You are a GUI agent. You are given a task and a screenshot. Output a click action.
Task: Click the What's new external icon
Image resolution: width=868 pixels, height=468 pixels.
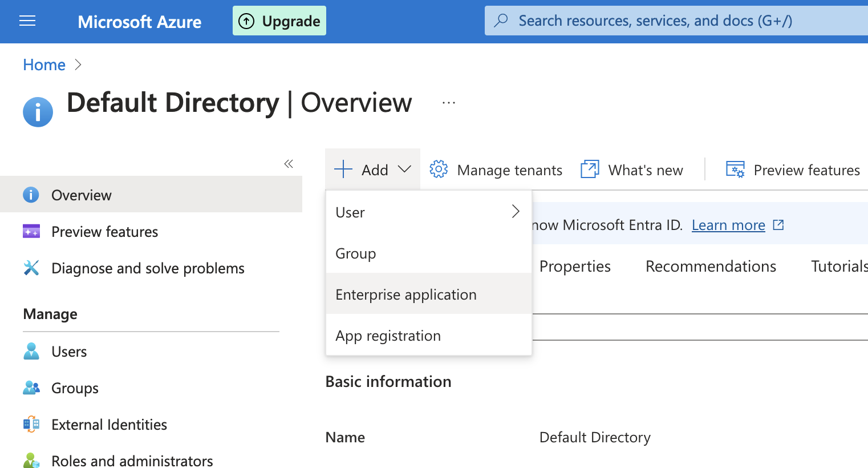pyautogui.click(x=590, y=170)
